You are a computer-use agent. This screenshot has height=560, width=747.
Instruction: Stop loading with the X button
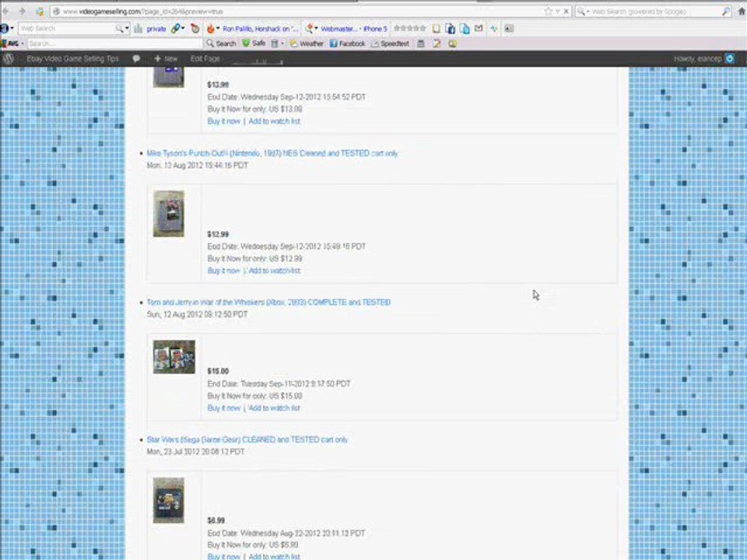(x=566, y=11)
